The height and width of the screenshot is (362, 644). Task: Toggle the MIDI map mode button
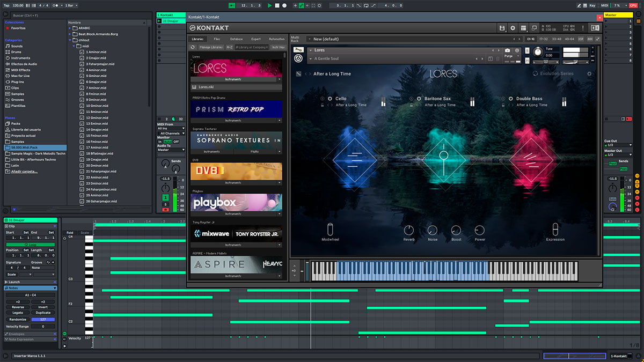[605, 5]
